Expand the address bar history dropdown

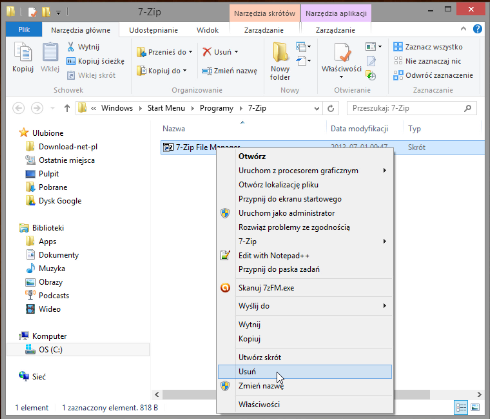tap(316, 109)
